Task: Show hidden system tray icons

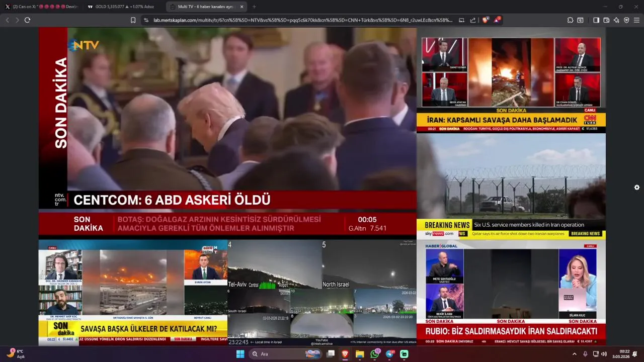Action: click(x=575, y=354)
